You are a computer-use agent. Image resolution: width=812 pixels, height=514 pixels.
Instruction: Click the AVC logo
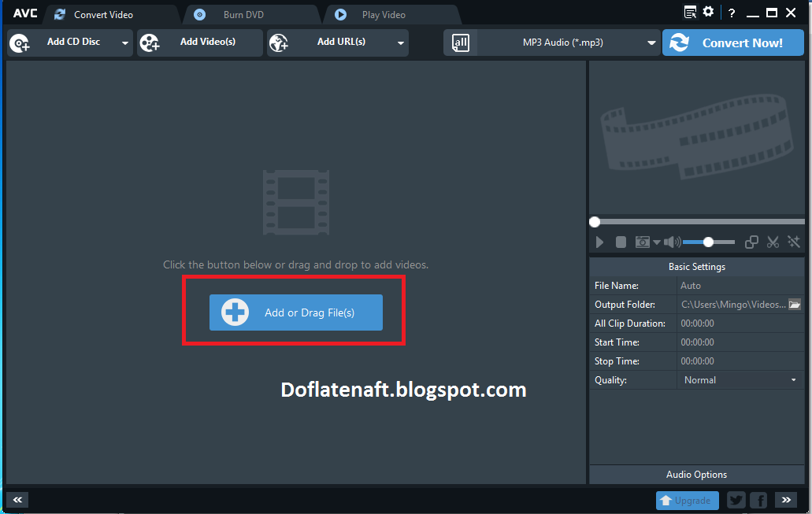point(25,13)
